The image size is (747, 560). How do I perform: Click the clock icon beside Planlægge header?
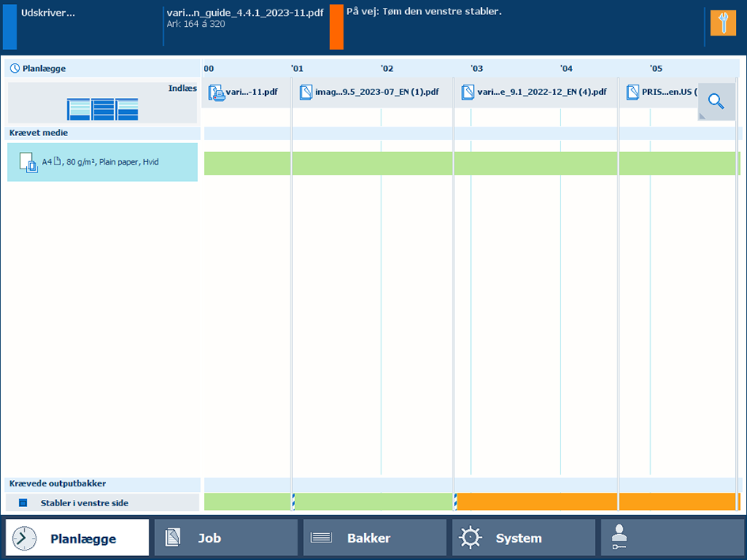tap(14, 69)
